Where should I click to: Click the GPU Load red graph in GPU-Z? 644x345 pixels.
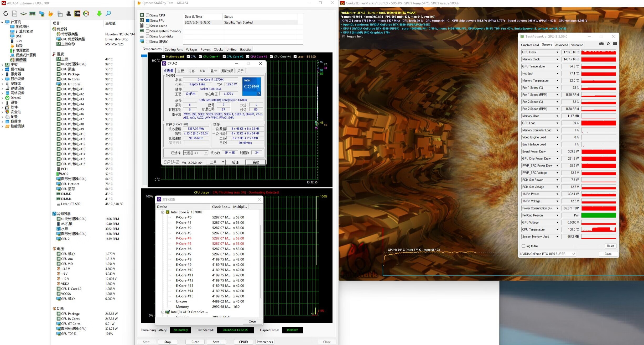599,123
